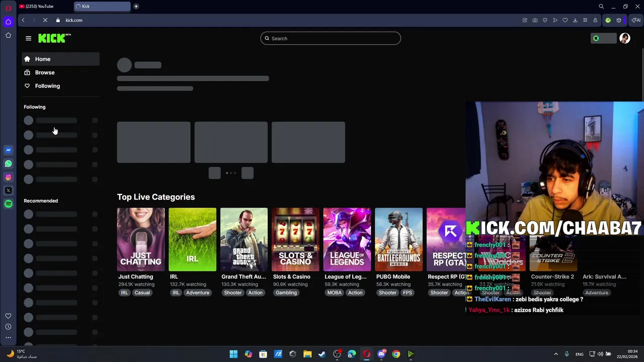This screenshot has height=362, width=644.
Task: Open the privacy shield icon
Action: [545, 20]
